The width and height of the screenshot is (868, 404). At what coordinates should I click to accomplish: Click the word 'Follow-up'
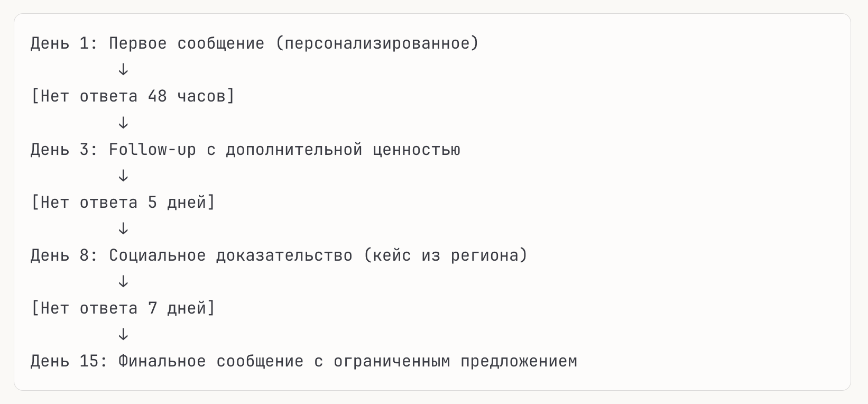[152, 150]
